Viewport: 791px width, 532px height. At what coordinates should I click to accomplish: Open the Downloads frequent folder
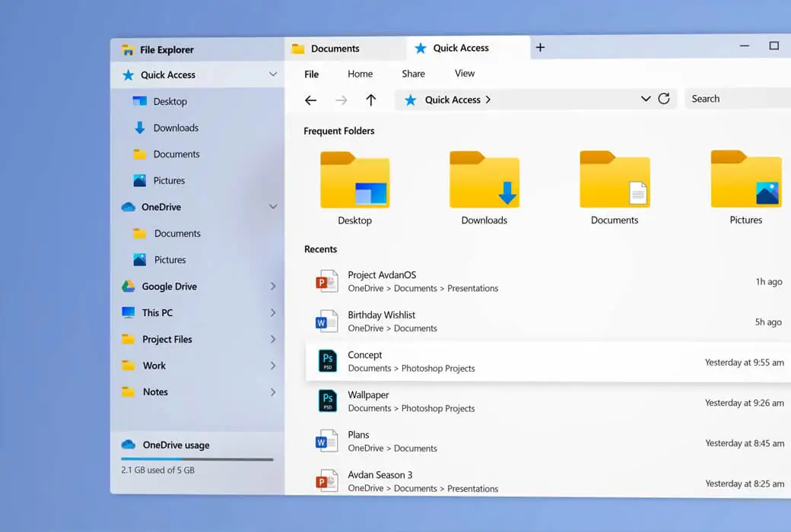click(484, 188)
